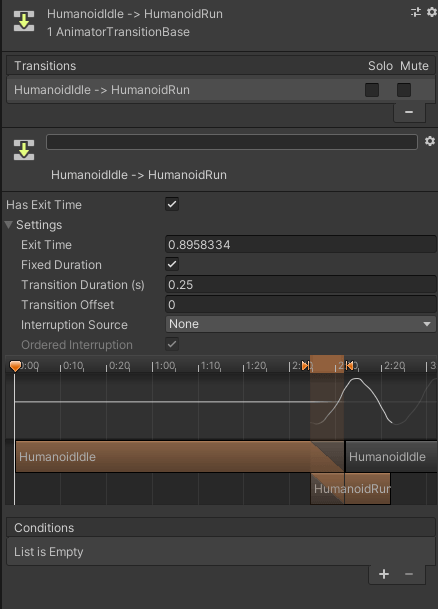Screen dimensions: 438x609
Task: Toggle the Mute checkbox for the transition
Action: pyautogui.click(x=404, y=90)
